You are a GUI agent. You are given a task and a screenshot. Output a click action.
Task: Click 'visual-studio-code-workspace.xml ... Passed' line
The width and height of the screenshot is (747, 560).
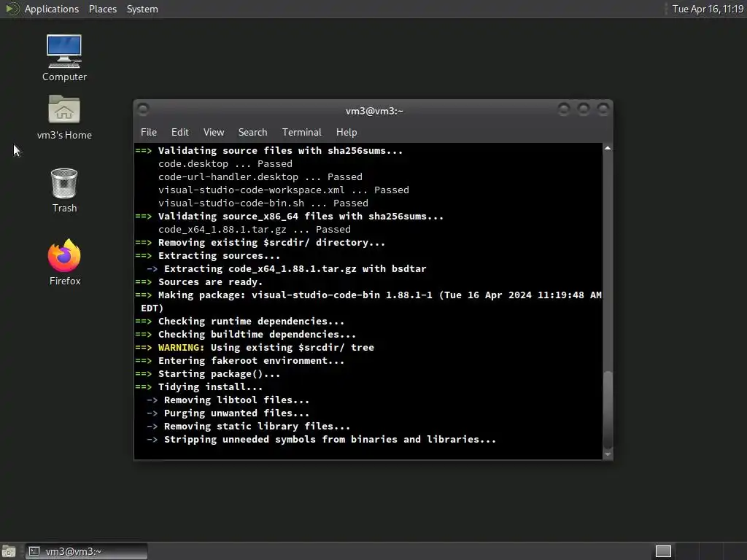click(x=284, y=190)
